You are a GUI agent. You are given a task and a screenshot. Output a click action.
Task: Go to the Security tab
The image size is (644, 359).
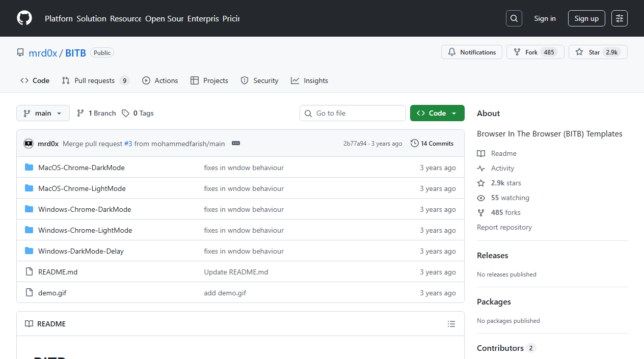point(259,80)
